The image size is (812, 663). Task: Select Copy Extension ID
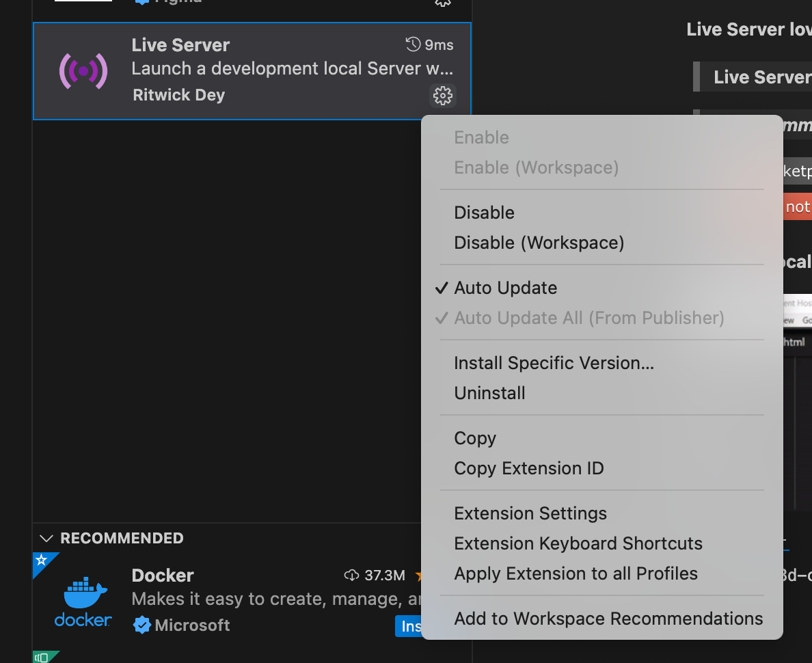pyautogui.click(x=529, y=468)
